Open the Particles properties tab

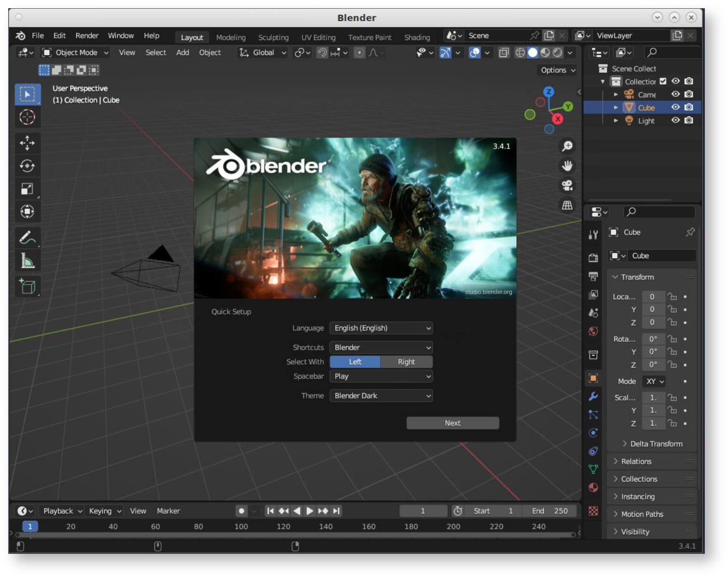(x=593, y=414)
